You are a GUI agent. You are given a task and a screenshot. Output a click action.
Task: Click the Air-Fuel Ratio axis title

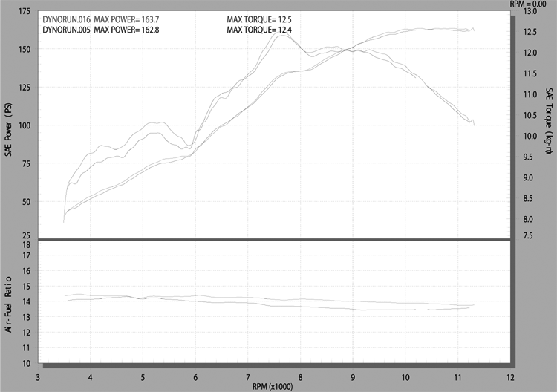click(8, 304)
